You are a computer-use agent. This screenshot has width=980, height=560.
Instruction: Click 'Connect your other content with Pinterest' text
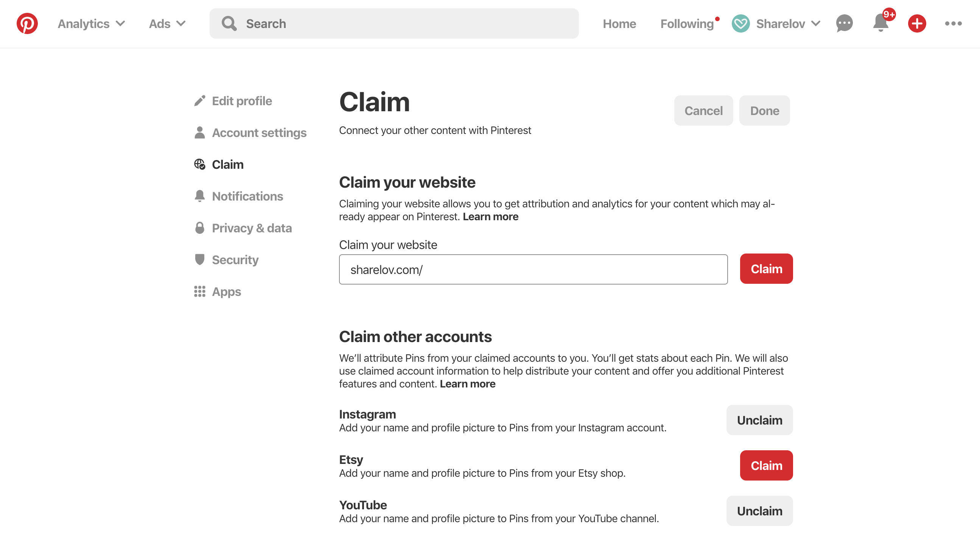pos(435,131)
